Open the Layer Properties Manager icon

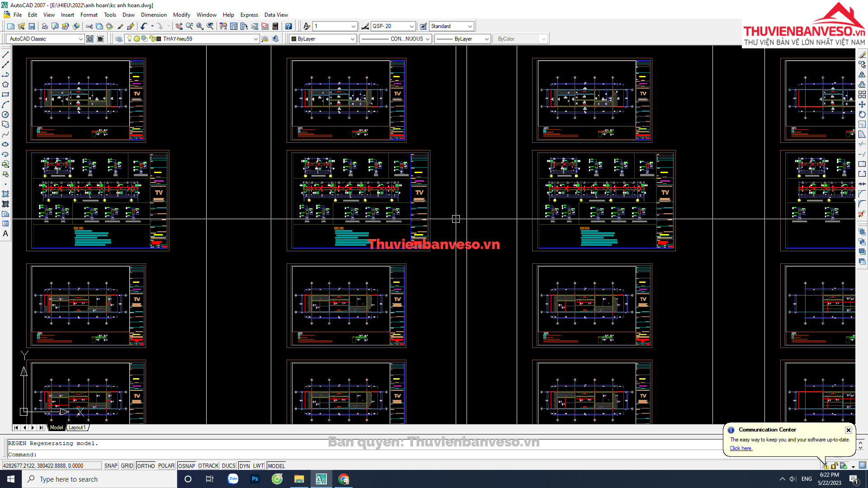tap(118, 39)
